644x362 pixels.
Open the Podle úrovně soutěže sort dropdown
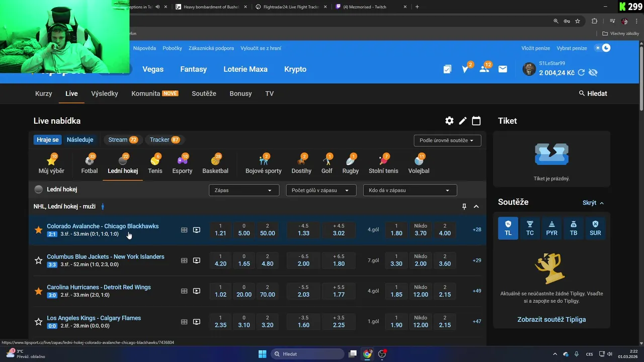coord(447,140)
